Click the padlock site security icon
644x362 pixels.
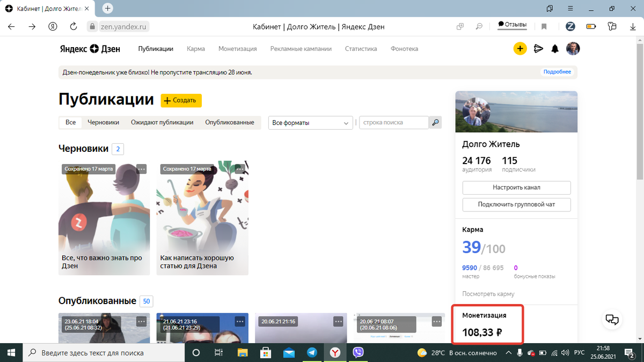[x=91, y=26]
